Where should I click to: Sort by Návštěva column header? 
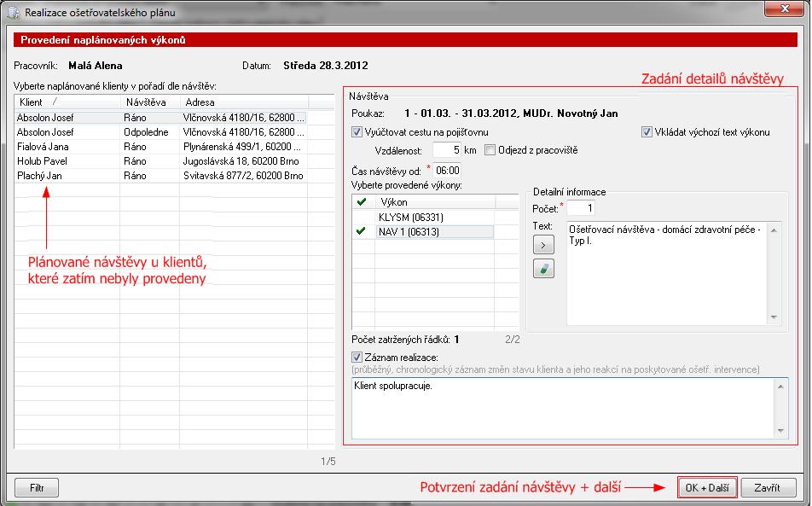(x=150, y=102)
